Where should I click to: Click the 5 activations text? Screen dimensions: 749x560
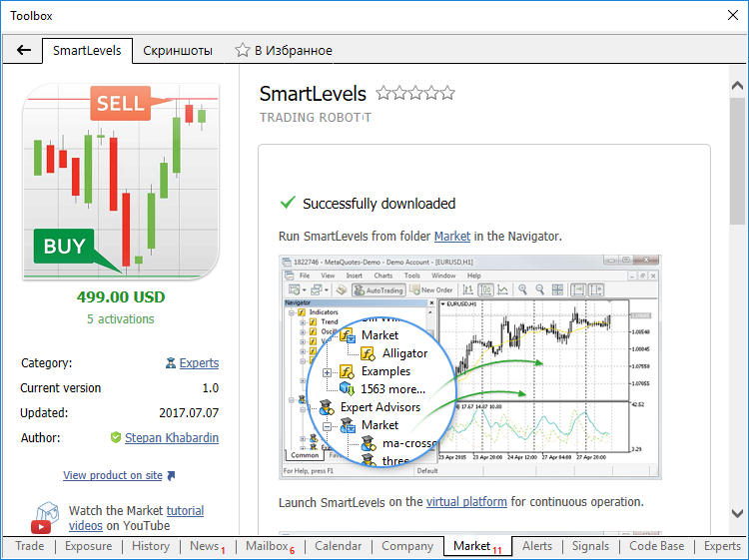121,318
